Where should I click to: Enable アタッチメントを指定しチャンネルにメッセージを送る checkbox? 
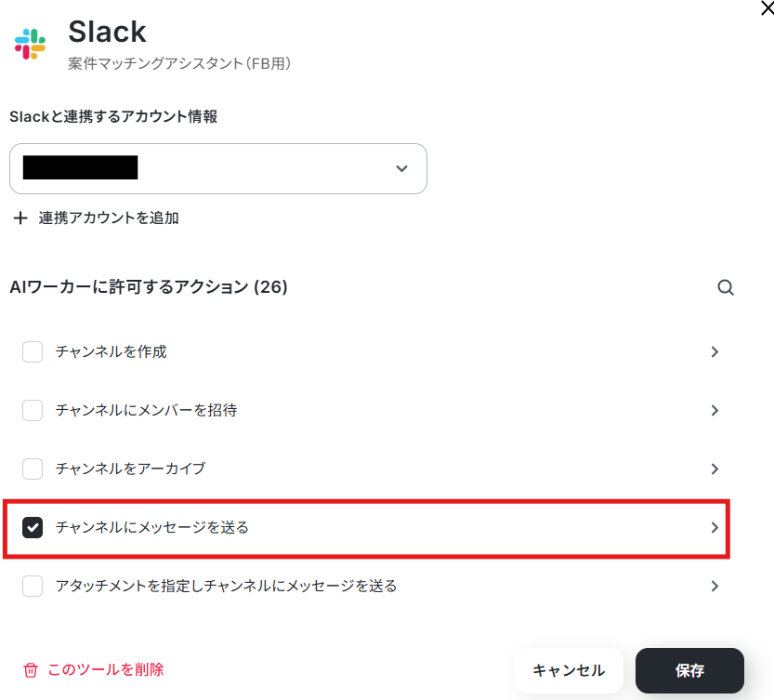[x=33, y=587]
